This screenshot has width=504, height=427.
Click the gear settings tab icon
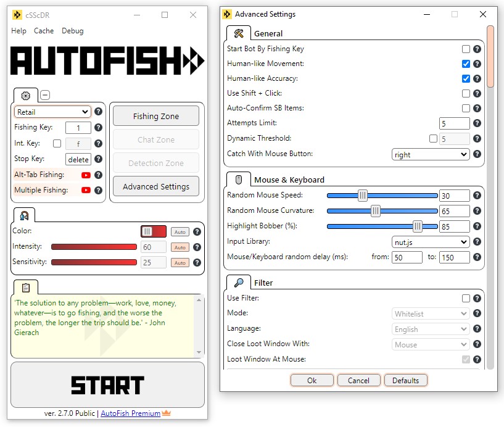[x=26, y=96]
